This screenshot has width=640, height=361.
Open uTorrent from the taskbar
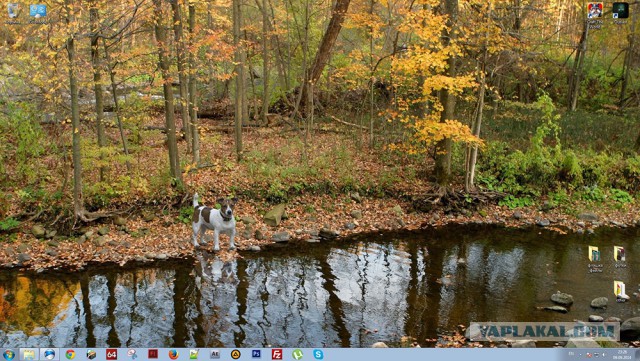click(x=298, y=354)
